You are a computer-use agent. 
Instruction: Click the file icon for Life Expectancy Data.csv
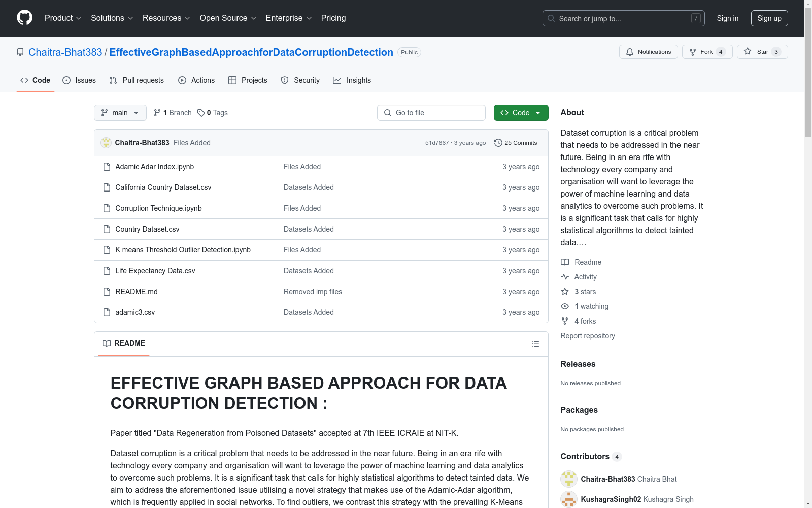click(x=107, y=271)
